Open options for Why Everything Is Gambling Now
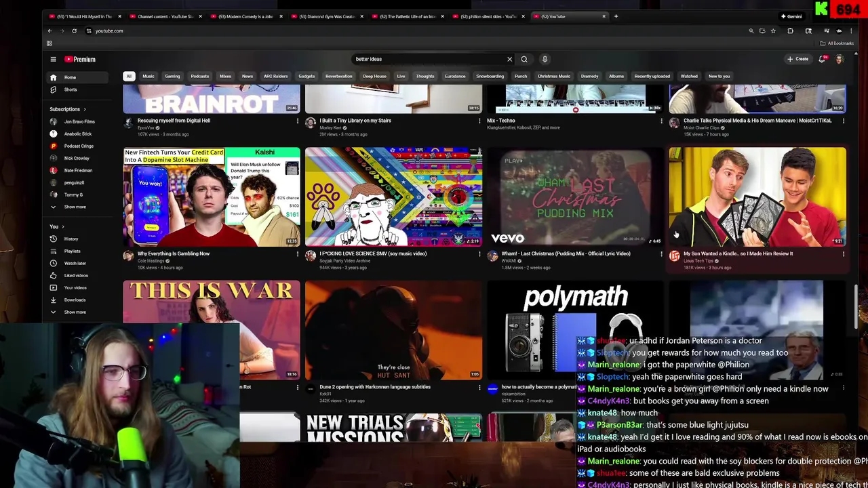Viewport: 868px width, 488px height. pos(297,254)
